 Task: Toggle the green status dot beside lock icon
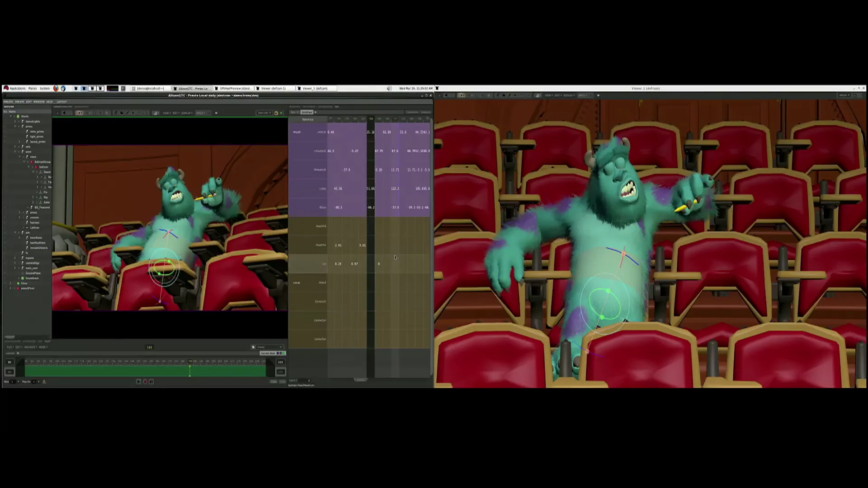(x=281, y=113)
